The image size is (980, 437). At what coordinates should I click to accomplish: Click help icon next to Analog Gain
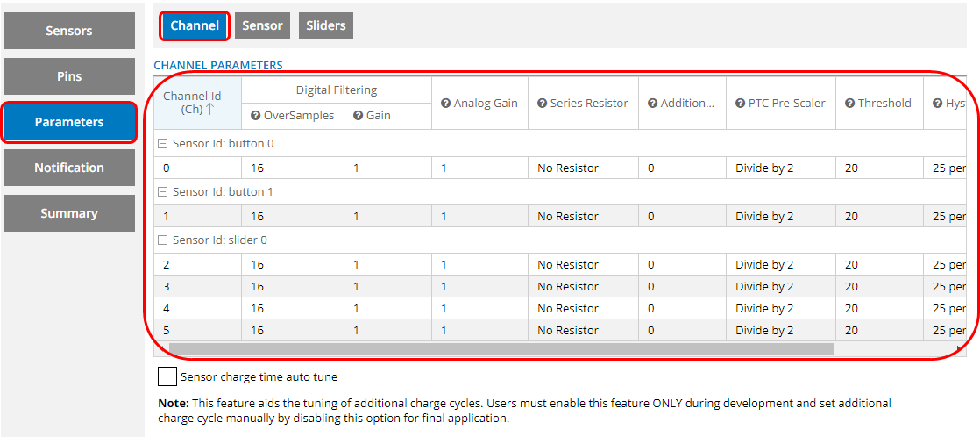coord(446,104)
